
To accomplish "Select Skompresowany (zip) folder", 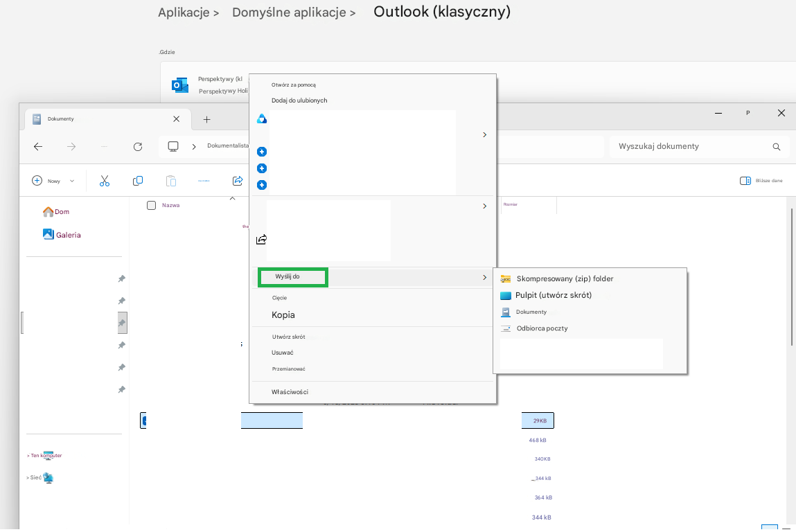I will click(565, 278).
